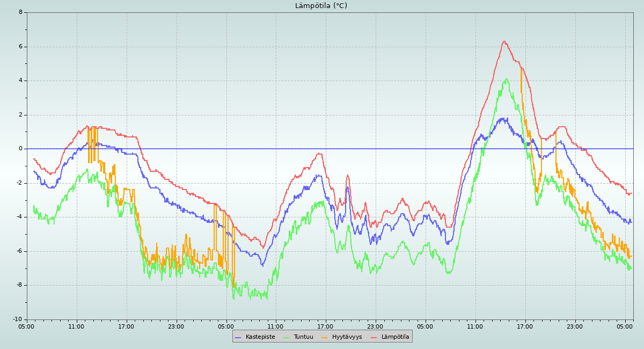Click the highest peak of the green Tuntuu curve
This screenshot has height=349, width=644.
[506, 79]
